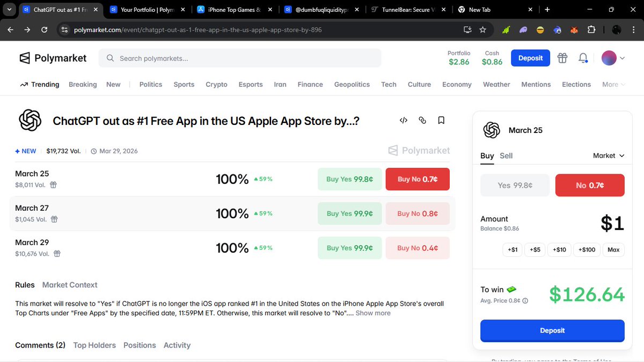Image resolution: width=644 pixels, height=362 pixels.
Task: Open the Politics category
Action: tap(151, 84)
